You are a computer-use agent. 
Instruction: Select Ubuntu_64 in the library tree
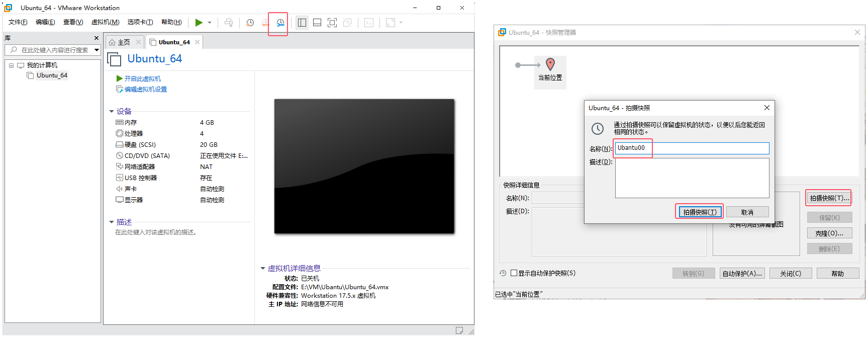[x=52, y=75]
